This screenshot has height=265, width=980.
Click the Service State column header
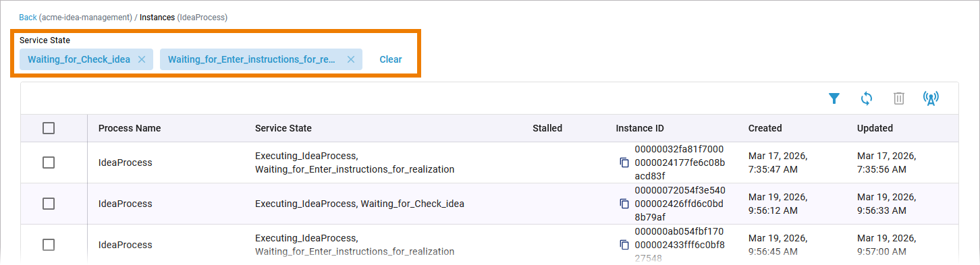283,128
